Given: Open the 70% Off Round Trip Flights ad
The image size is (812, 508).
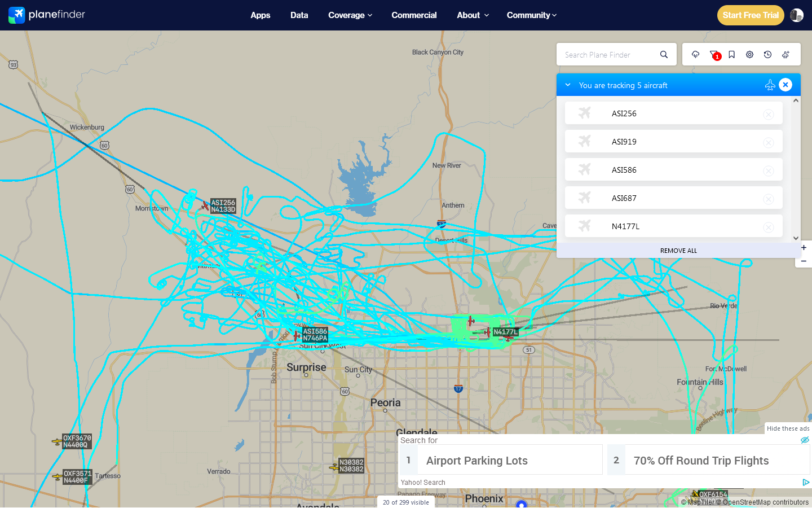Looking at the screenshot, I should click(709, 460).
